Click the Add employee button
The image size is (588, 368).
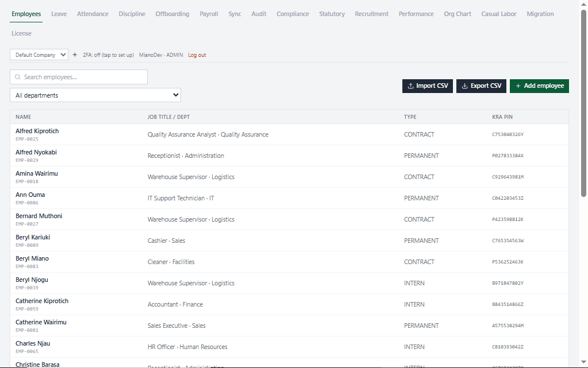click(x=539, y=86)
